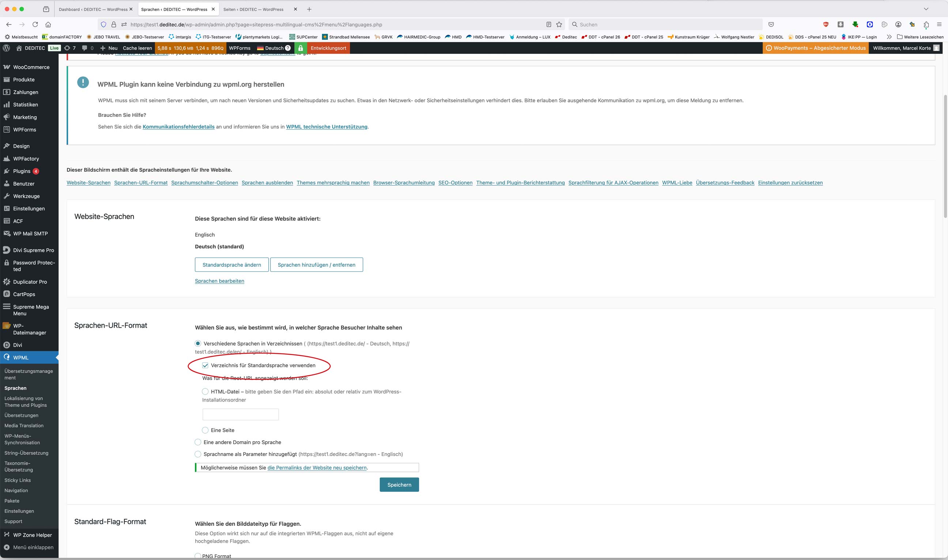Click the green lock icon in admin bar
This screenshot has width=948, height=560.
point(300,48)
